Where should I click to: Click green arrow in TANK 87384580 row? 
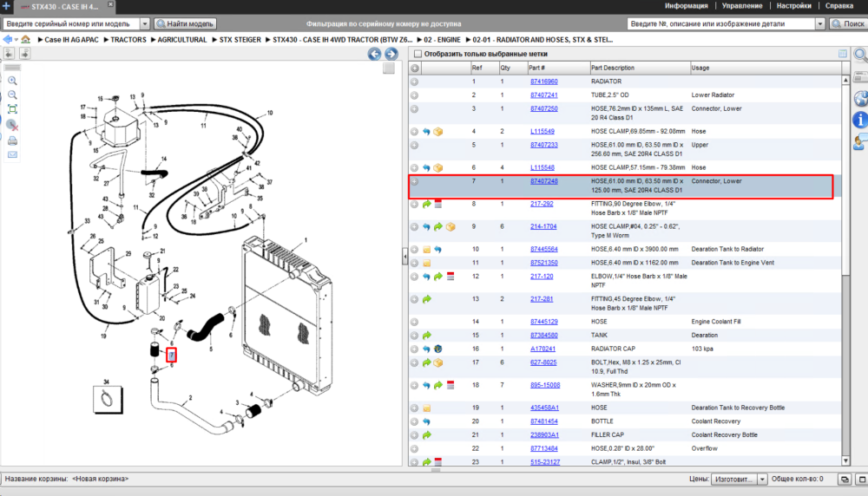point(427,336)
